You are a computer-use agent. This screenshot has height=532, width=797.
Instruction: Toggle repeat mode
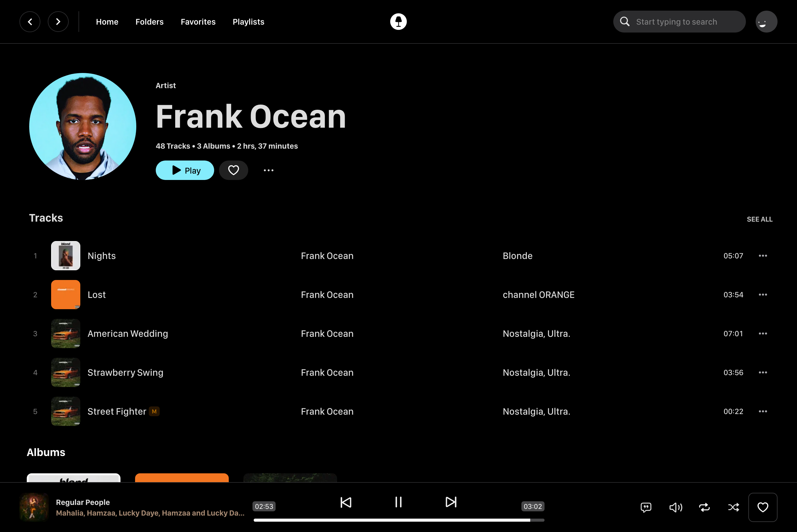[x=704, y=507]
